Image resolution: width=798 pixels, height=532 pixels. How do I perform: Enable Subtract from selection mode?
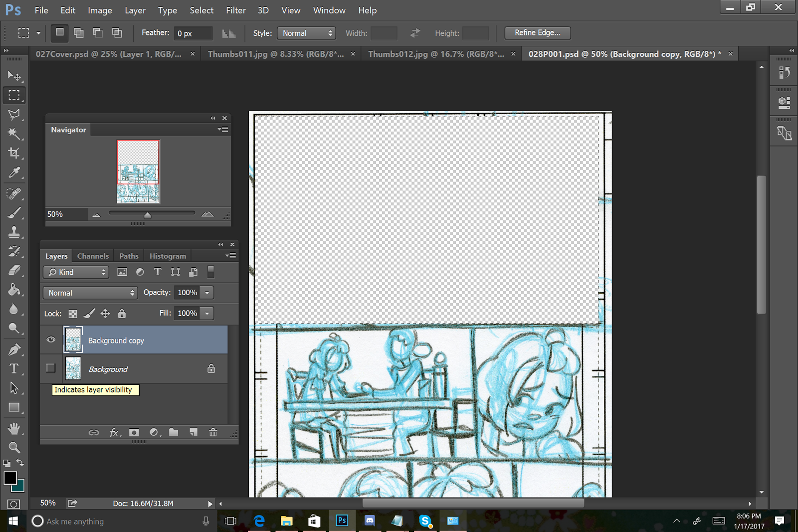(98, 33)
